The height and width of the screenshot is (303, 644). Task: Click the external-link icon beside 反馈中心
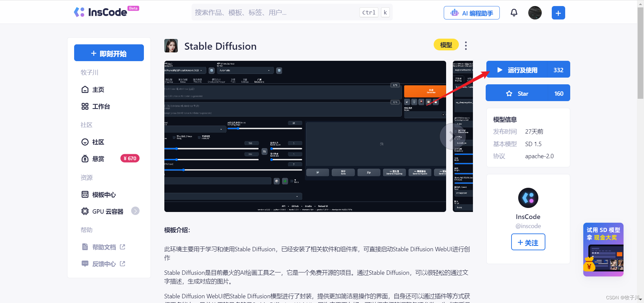(x=122, y=264)
